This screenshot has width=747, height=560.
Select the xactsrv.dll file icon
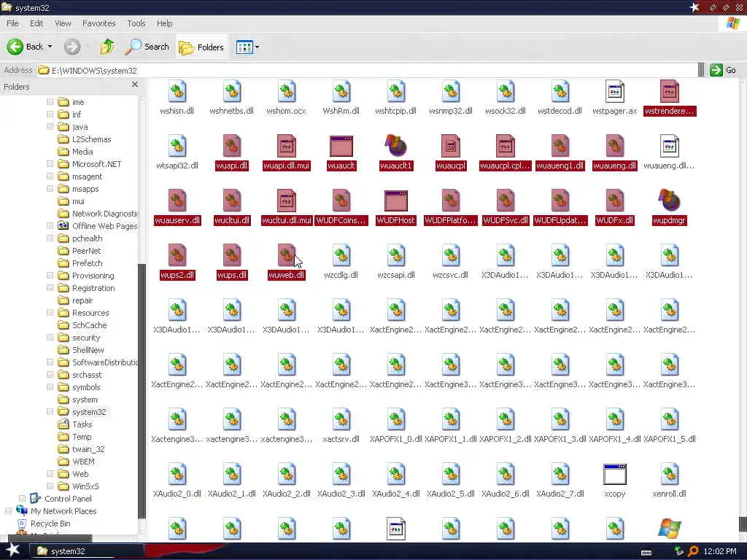(341, 419)
